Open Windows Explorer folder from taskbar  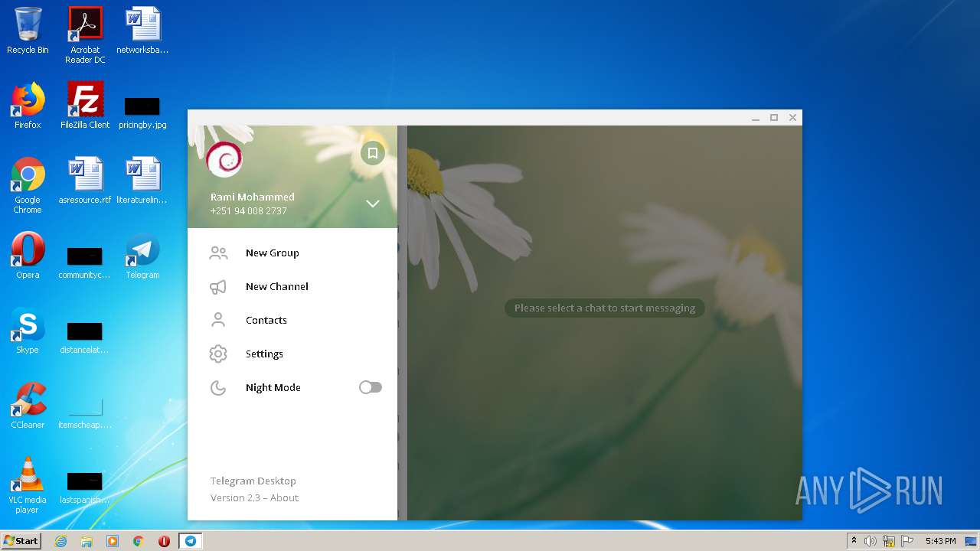point(87,541)
